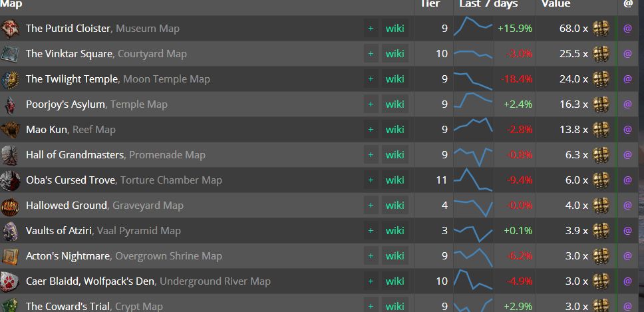644x312 pixels.
Task: Click the @ whisper icon for Mao Kun
Action: pos(627,130)
